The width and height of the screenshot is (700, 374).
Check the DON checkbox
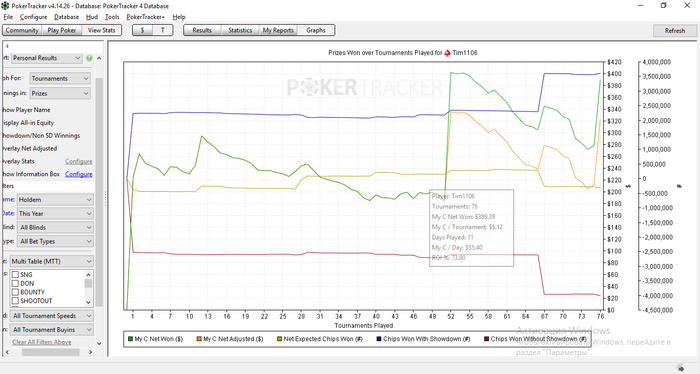coord(15,283)
